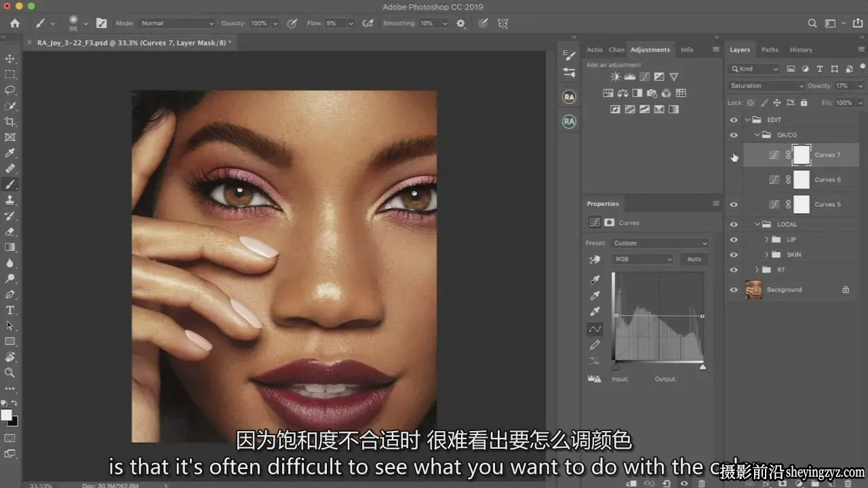Switch to the Paths tab

(x=770, y=49)
